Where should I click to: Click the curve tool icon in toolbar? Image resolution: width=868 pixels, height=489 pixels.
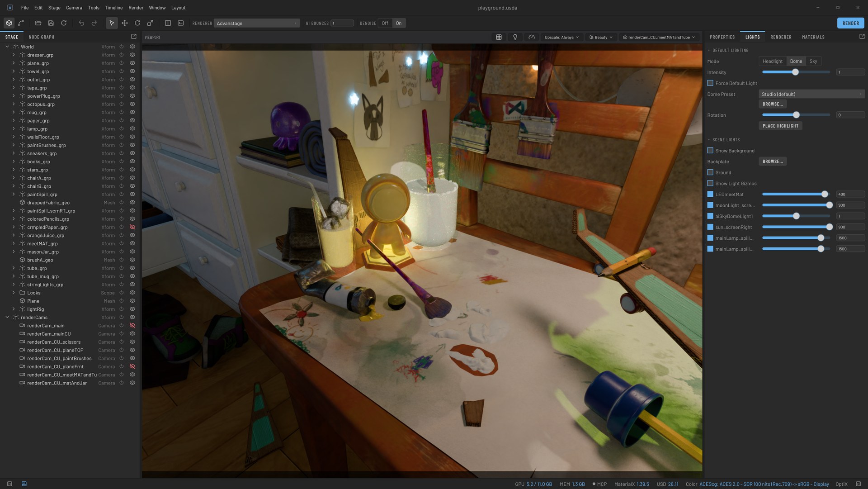point(21,23)
